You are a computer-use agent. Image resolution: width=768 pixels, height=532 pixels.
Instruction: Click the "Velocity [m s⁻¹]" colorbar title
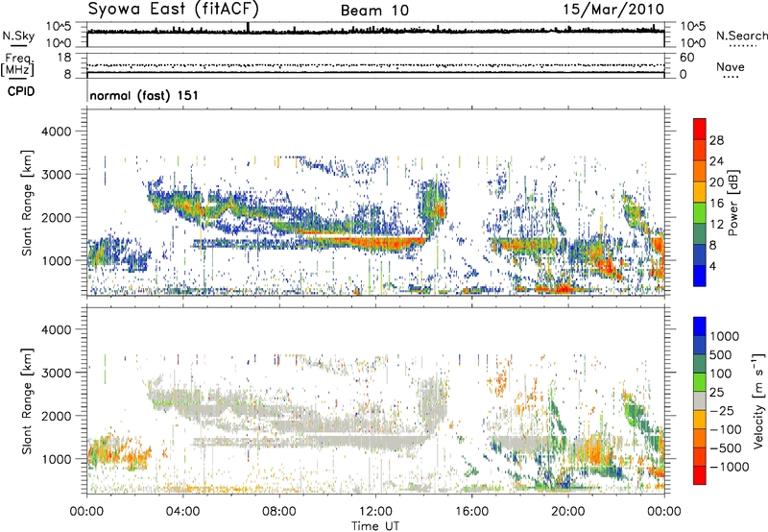coord(758,400)
